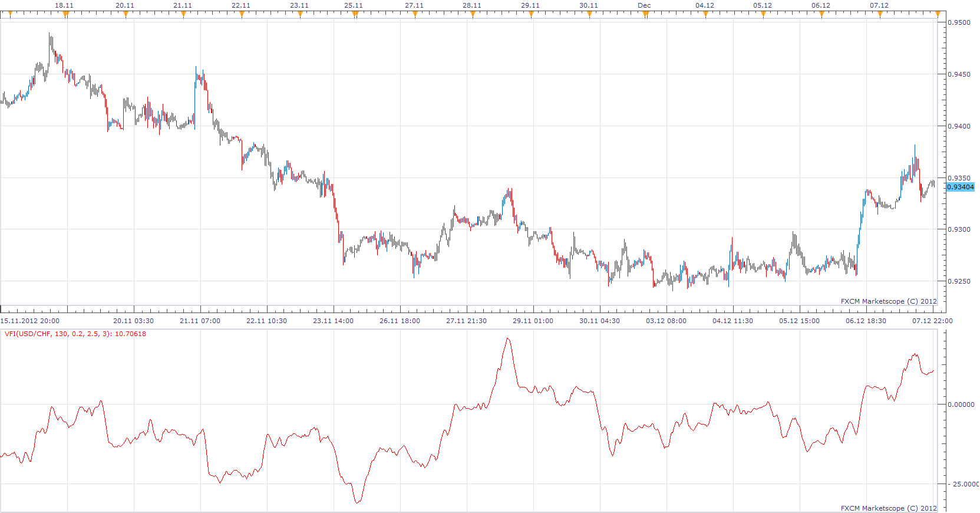980x513 pixels.
Task: Select the 07.12 22:00 time label
Action: [x=933, y=321]
